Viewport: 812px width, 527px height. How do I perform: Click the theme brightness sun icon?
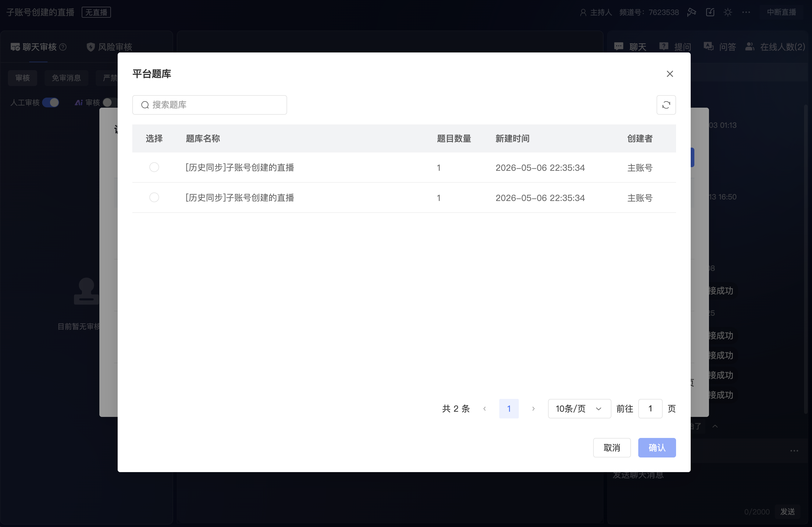[x=728, y=12]
